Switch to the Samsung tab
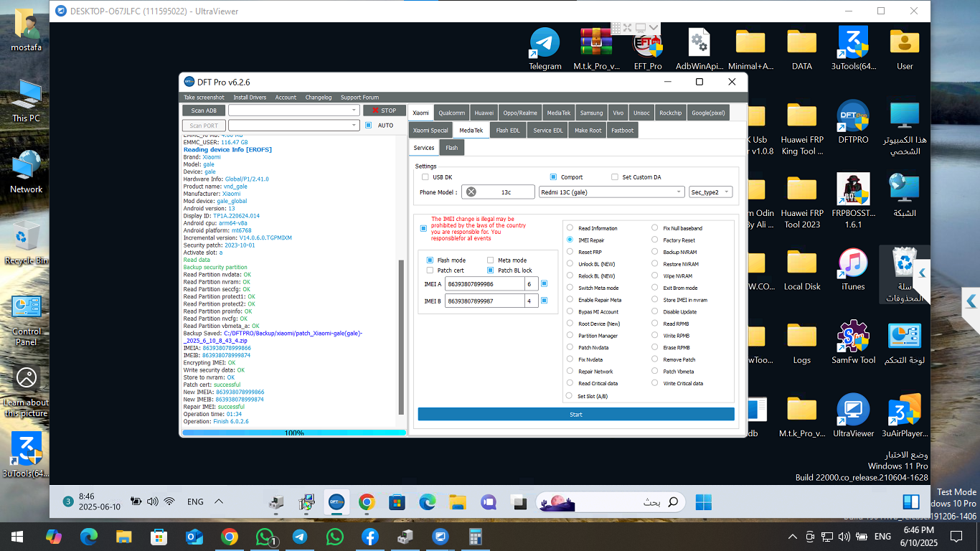Screen dimensions: 980x551 coord(591,113)
